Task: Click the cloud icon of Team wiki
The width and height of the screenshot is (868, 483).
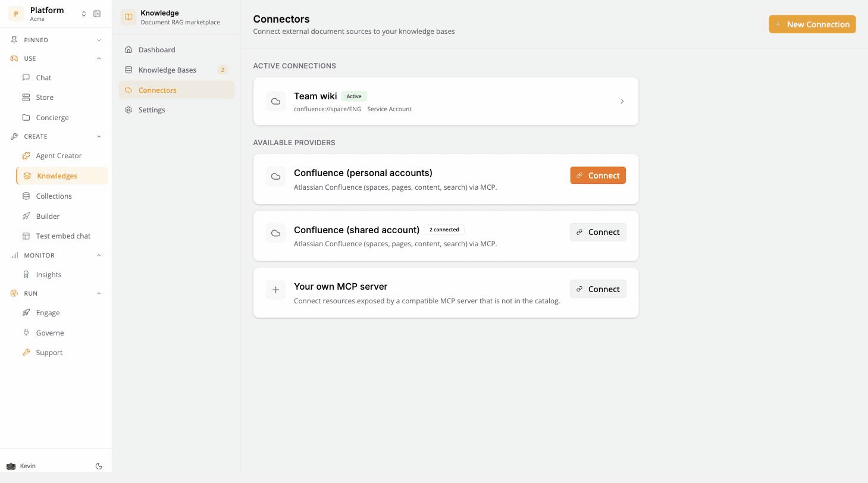Action: [x=275, y=101]
